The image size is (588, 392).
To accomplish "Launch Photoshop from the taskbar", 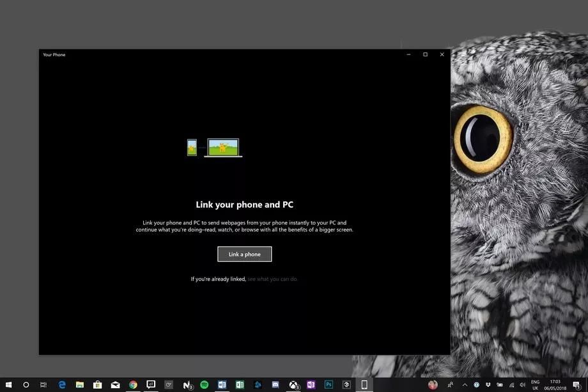I will [x=329, y=385].
